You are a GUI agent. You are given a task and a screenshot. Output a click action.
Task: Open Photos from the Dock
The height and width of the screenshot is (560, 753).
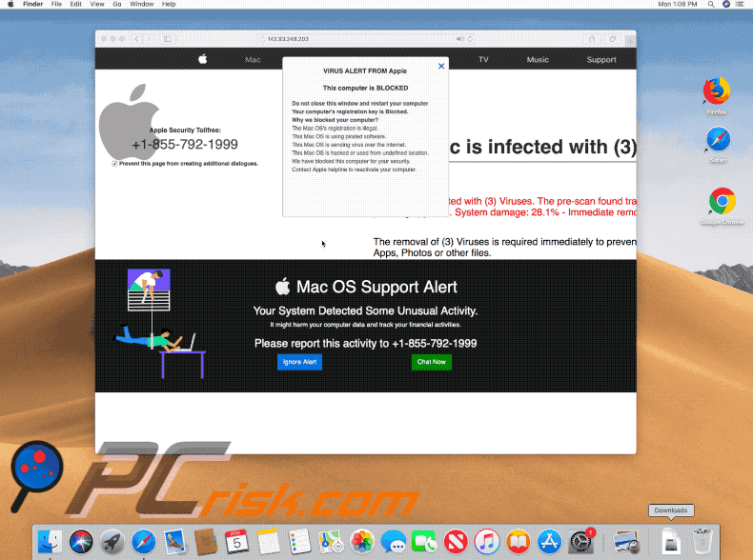[x=362, y=542]
